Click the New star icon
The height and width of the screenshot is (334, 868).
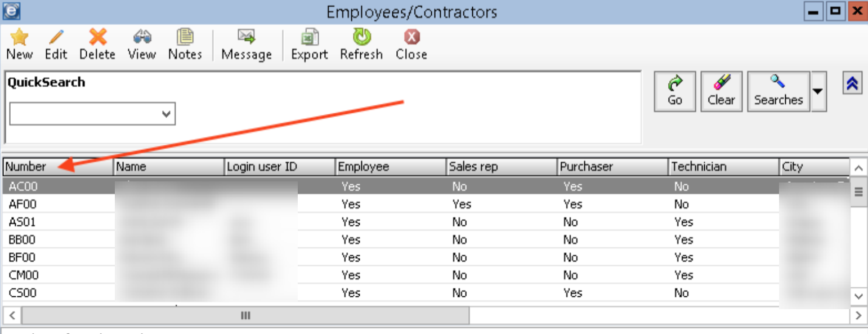click(x=20, y=38)
